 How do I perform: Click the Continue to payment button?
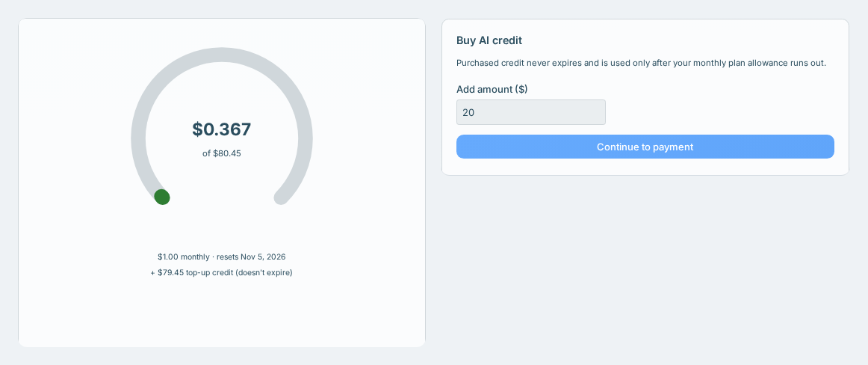[x=645, y=147]
